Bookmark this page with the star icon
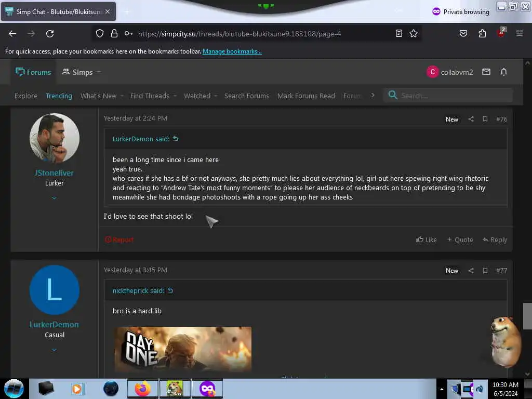532x399 pixels. click(x=413, y=33)
